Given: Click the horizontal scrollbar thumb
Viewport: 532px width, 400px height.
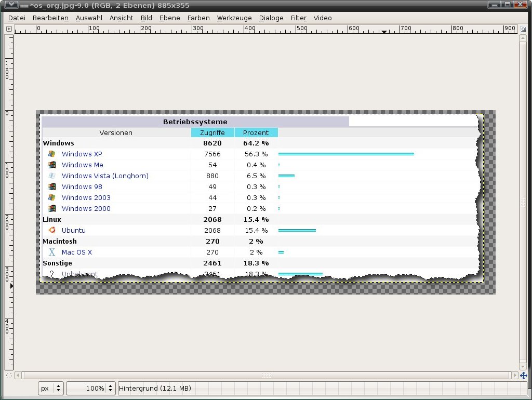Looking at the screenshot, I should 267,375.
